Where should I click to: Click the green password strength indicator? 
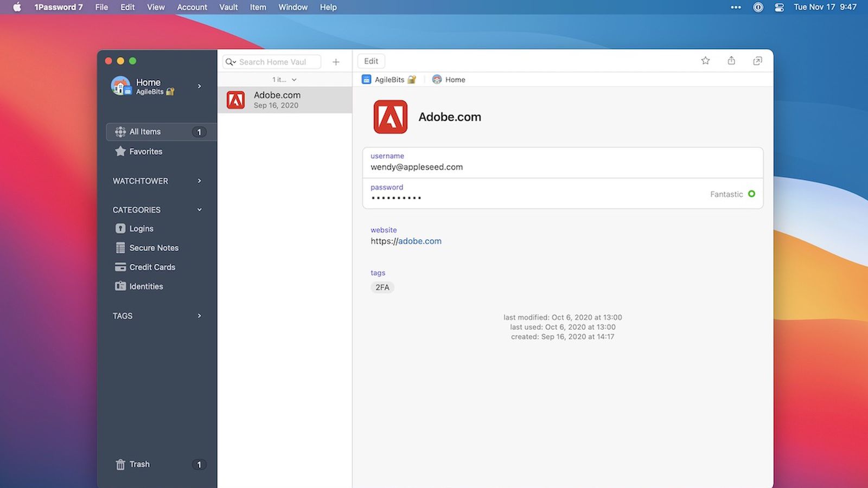pos(751,194)
